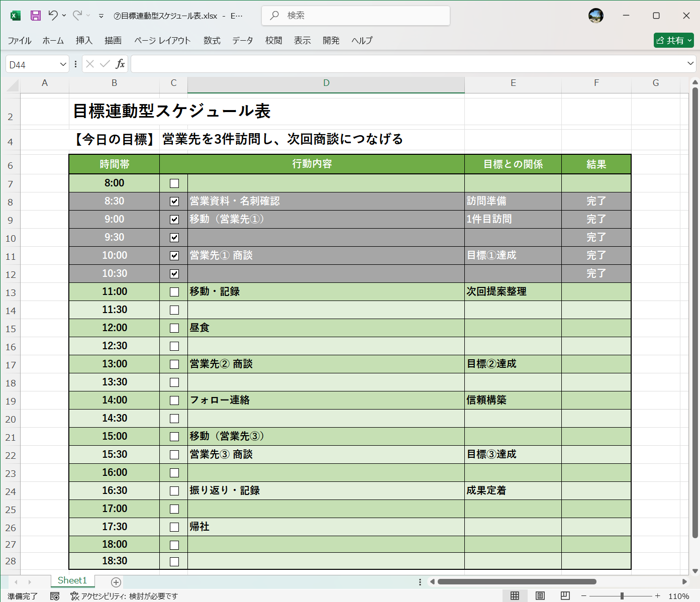Open the Insert Function fx dialog
The image size is (700, 602).
coord(121,64)
